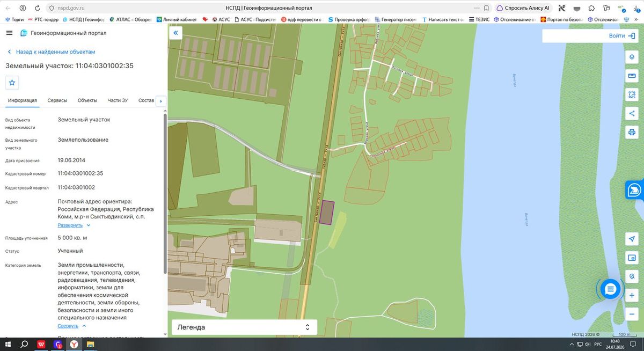The image size is (644, 351).
Task: Open WPS Office from taskbar
Action: (x=41, y=344)
